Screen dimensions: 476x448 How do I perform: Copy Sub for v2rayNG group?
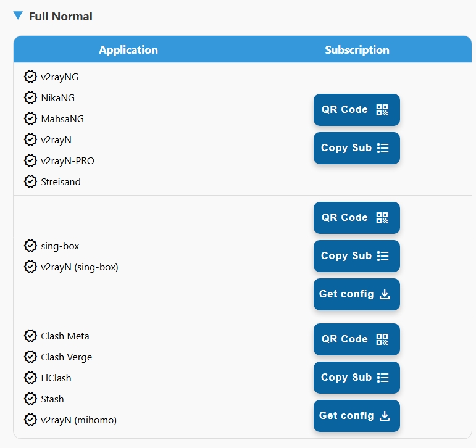pos(357,148)
